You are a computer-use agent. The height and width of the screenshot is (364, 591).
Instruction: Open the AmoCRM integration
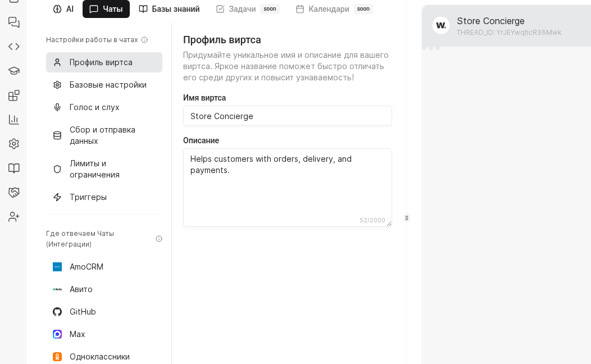click(x=86, y=267)
